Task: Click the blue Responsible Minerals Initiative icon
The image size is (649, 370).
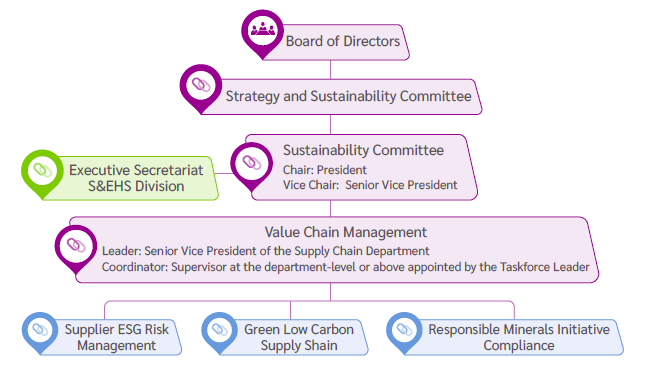Action: point(404,331)
